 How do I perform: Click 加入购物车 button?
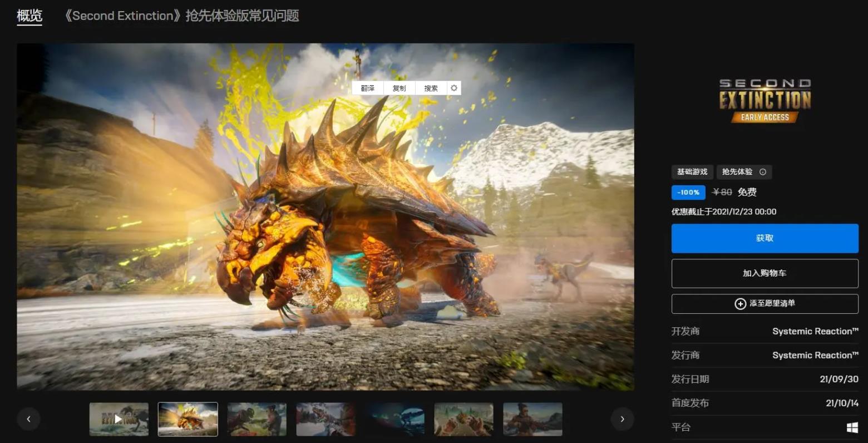(765, 273)
